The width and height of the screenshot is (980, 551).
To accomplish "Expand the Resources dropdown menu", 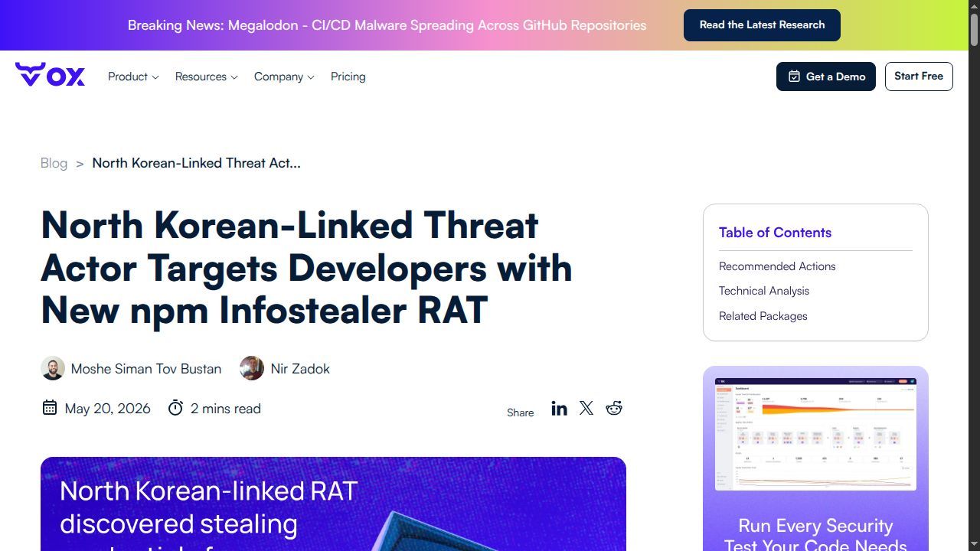I will point(206,77).
